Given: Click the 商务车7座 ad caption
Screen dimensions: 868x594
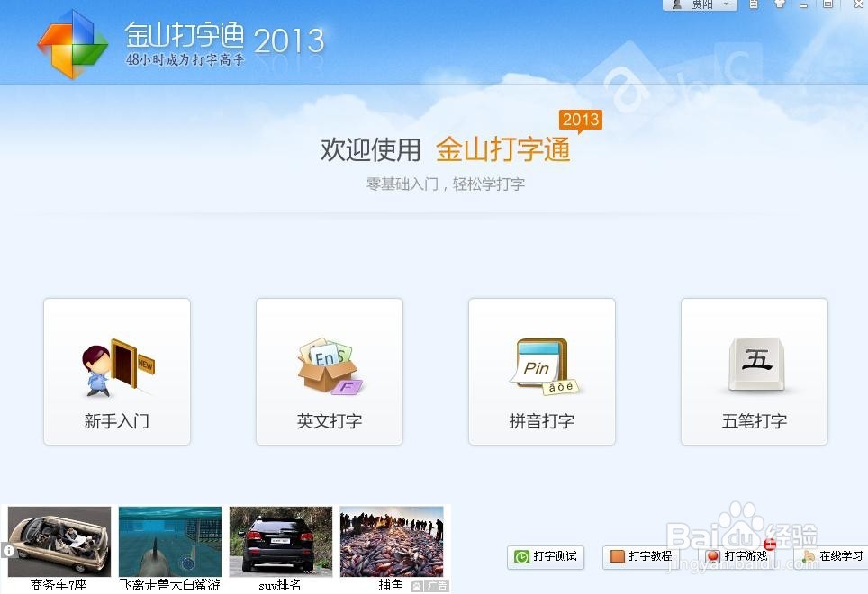Looking at the screenshot, I should (59, 585).
